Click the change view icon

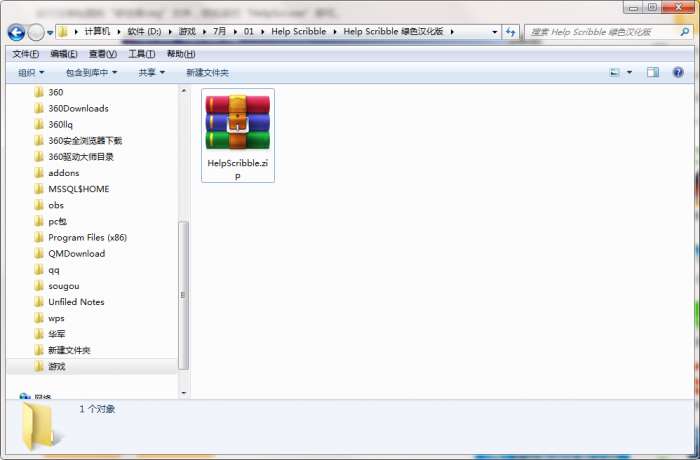(x=615, y=72)
